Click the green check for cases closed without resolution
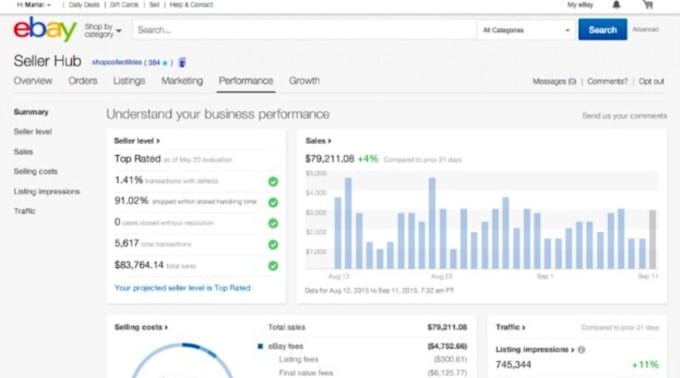Screen dimensions: 680x378 (273, 223)
